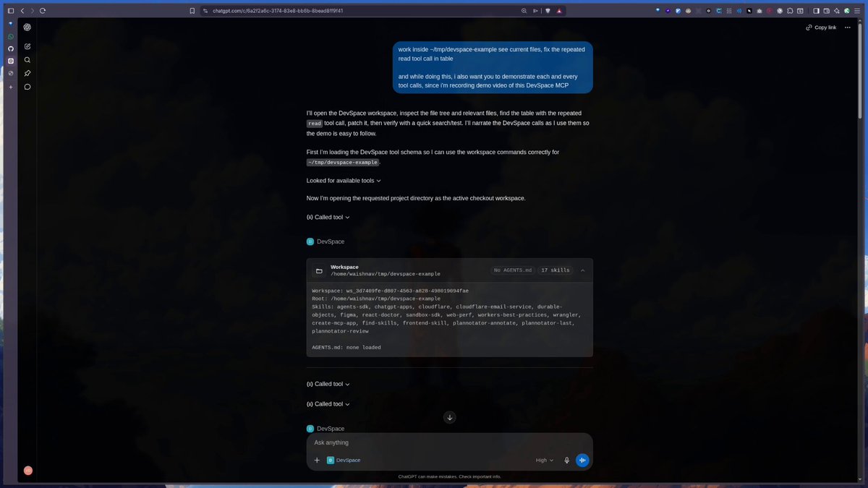Click the microphone dictation icon
Viewport: 868px width, 488px height.
pos(566,461)
